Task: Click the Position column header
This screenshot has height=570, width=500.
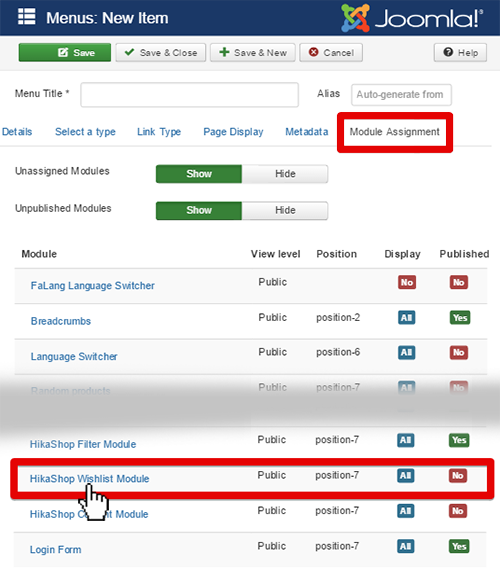Action: coord(337,254)
